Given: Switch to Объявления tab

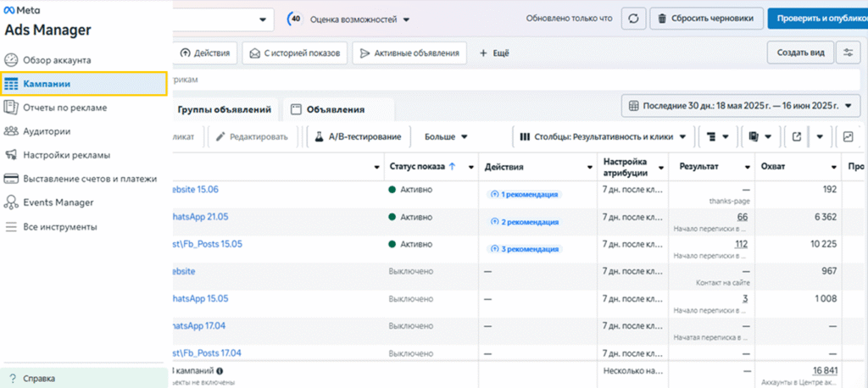Looking at the screenshot, I should pos(339,109).
